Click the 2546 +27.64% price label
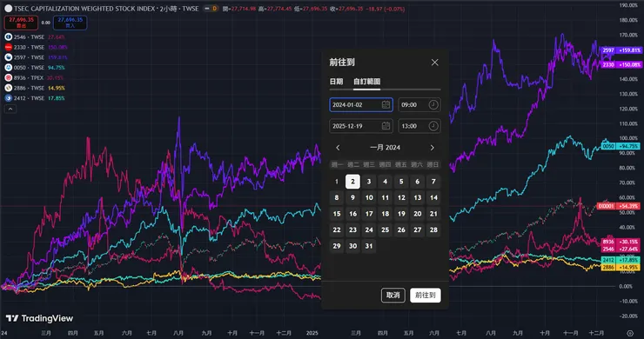The image size is (644, 339). [621, 249]
